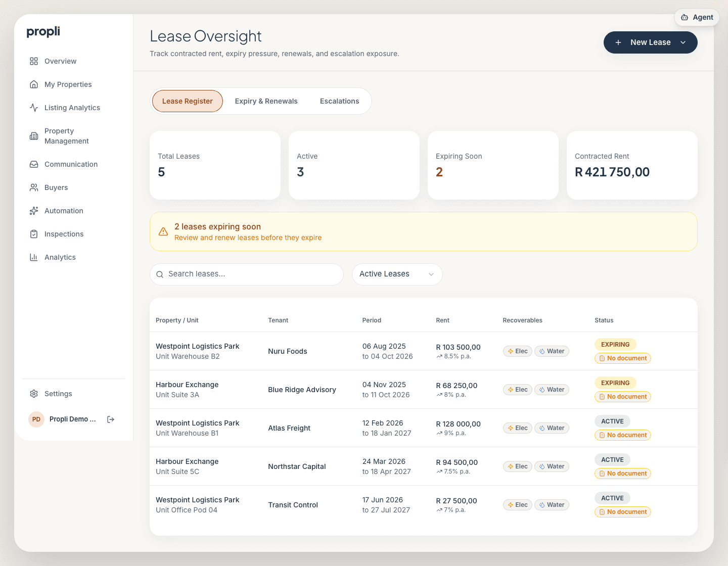
Task: Click Unit Suite 3A text
Action: click(x=177, y=395)
